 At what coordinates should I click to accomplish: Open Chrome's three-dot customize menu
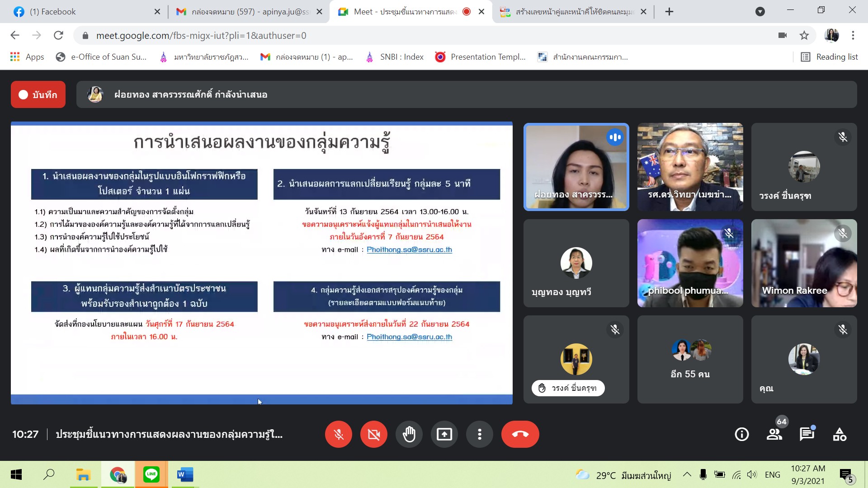tap(853, 35)
